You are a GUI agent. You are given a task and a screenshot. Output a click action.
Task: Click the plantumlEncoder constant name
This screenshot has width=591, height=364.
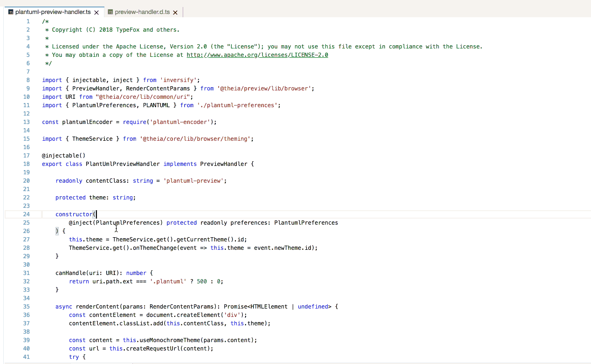tap(87, 122)
